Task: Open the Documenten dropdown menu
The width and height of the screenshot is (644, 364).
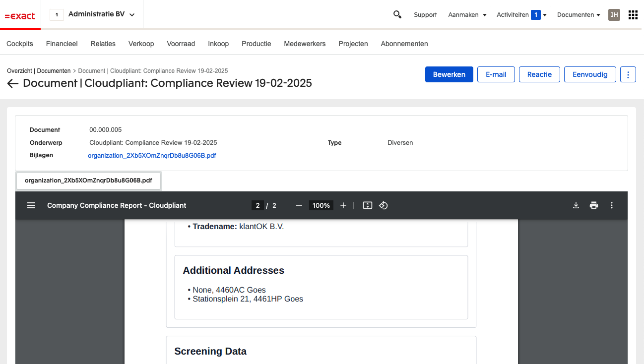Action: coord(579,15)
